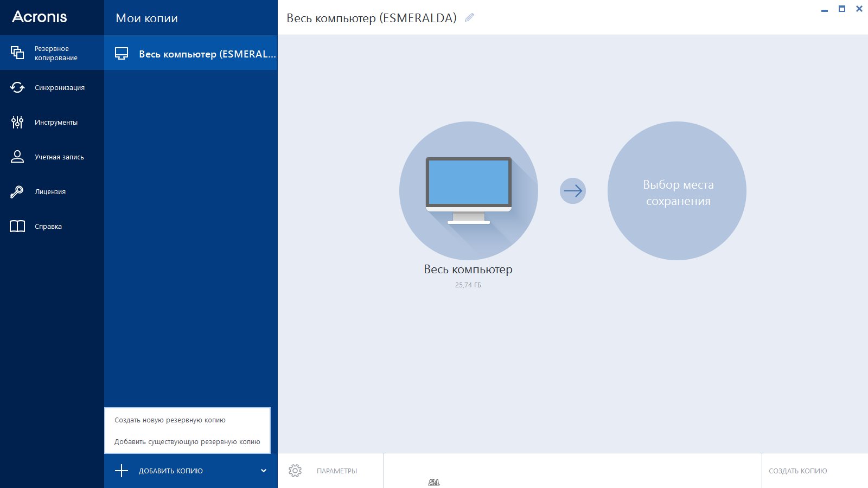
Task: Close the Acronis window
Action: [x=859, y=9]
